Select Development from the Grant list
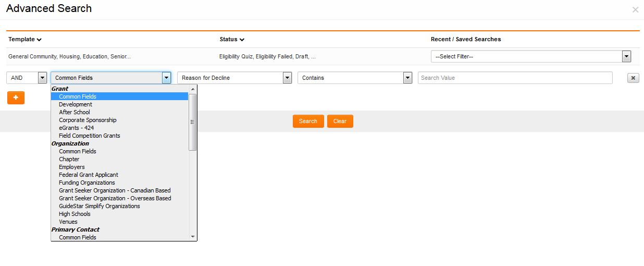 click(x=76, y=104)
